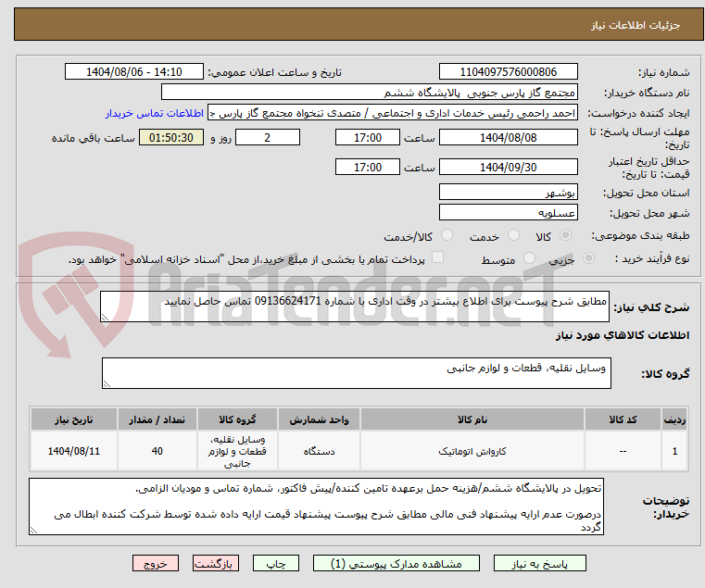This screenshot has width=705, height=588.
Task: Open 'مشاهده مدارک پیوستی (1)' attachments
Action: (397, 563)
